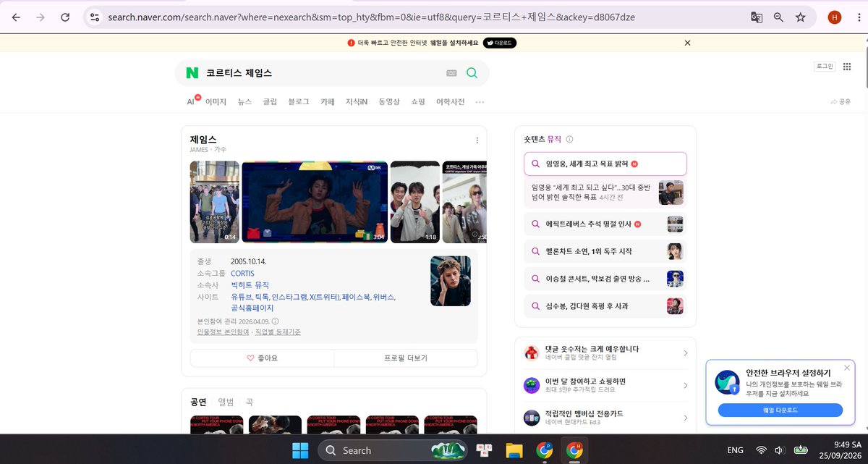Click the 로그인 button

coord(825,67)
